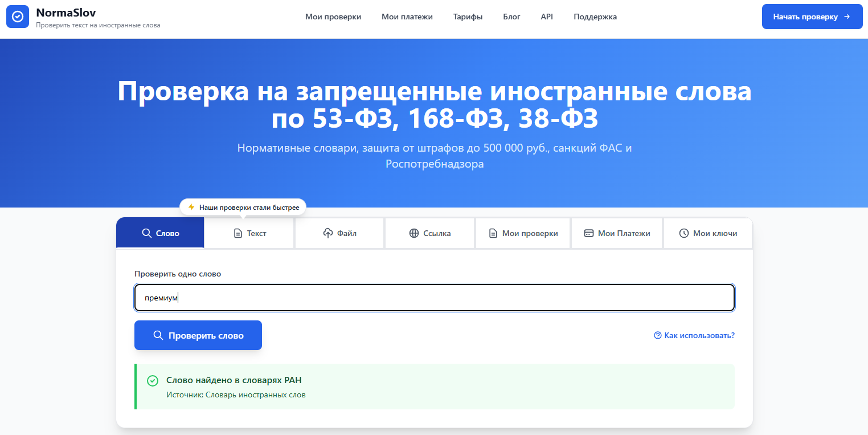Click the globe icon on the Ссылка tab
The height and width of the screenshot is (435, 868).
[413, 233]
